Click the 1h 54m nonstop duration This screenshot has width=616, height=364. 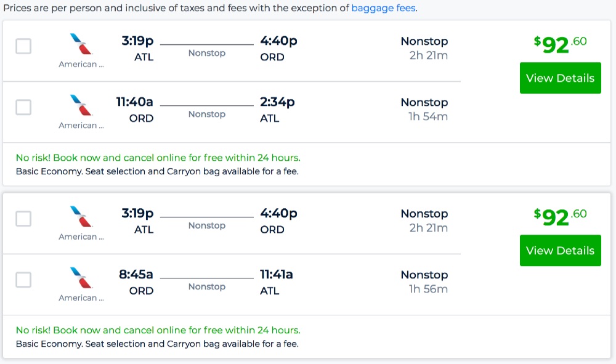click(x=428, y=116)
